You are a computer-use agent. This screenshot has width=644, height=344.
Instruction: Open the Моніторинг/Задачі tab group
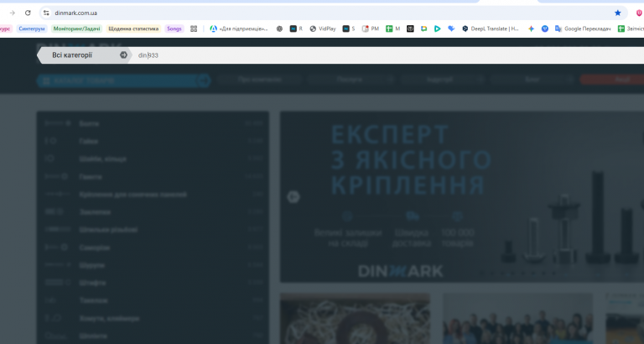pos(76,29)
